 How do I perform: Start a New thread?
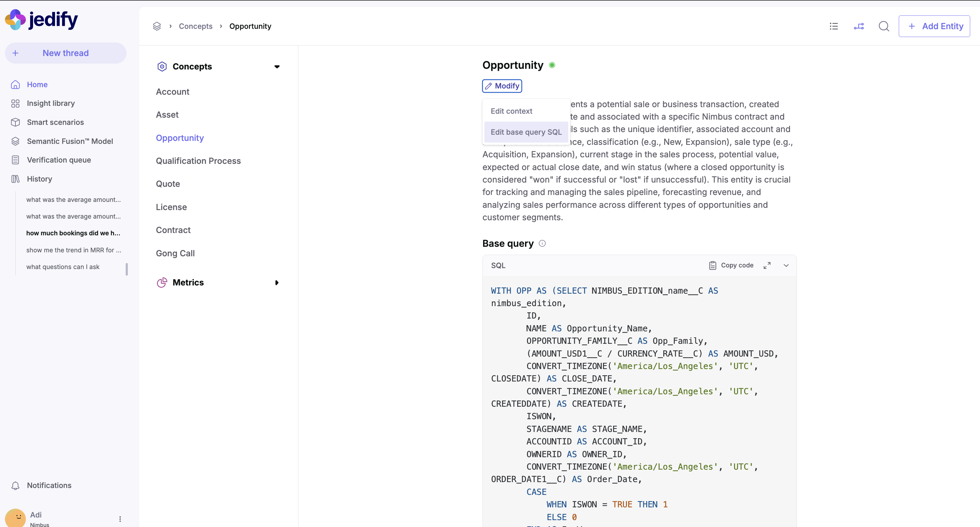coord(66,53)
